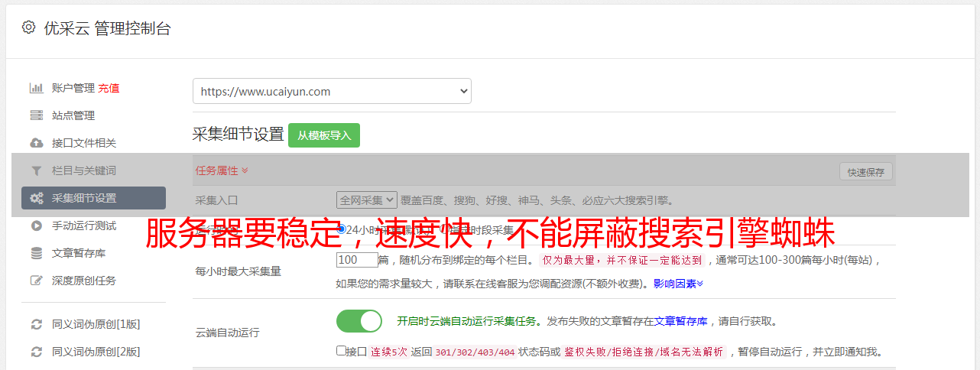This screenshot has width=980, height=370.
Task: Click the refresh icon next to 同义词伪原创[2版]
Action: click(36, 352)
